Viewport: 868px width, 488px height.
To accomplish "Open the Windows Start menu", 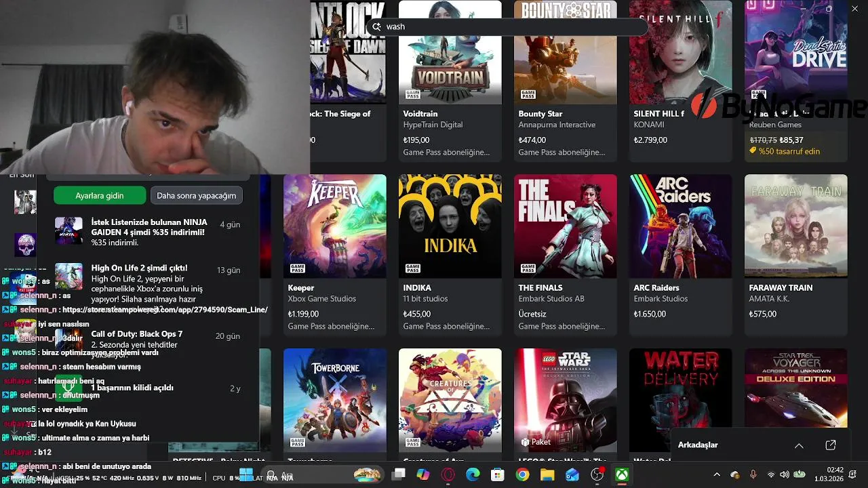I will tap(246, 474).
